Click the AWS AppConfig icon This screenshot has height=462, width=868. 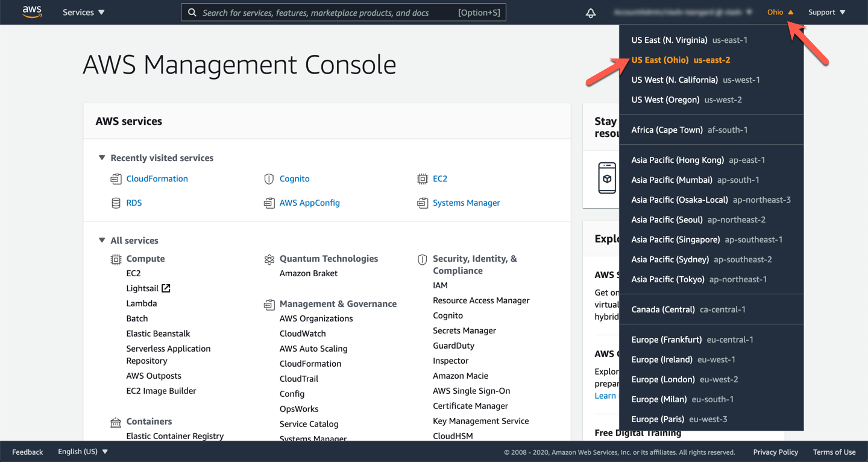269,203
